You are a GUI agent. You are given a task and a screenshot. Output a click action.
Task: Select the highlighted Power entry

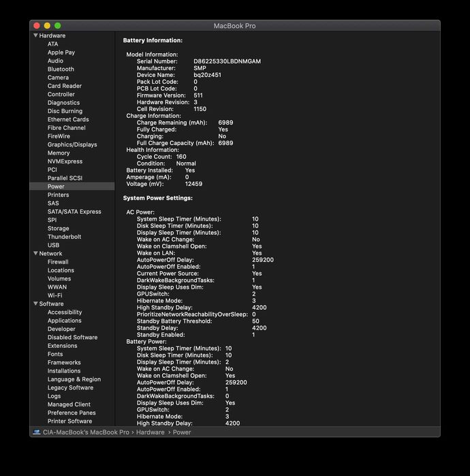point(72,187)
